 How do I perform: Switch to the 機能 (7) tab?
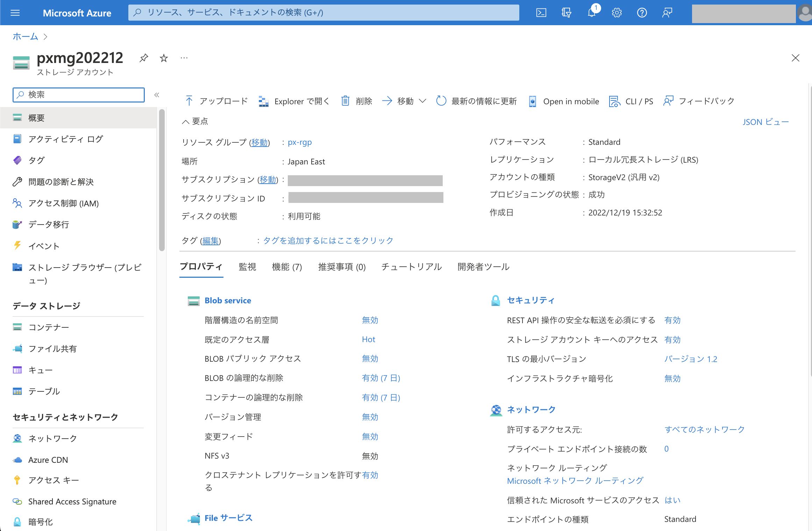[287, 267]
